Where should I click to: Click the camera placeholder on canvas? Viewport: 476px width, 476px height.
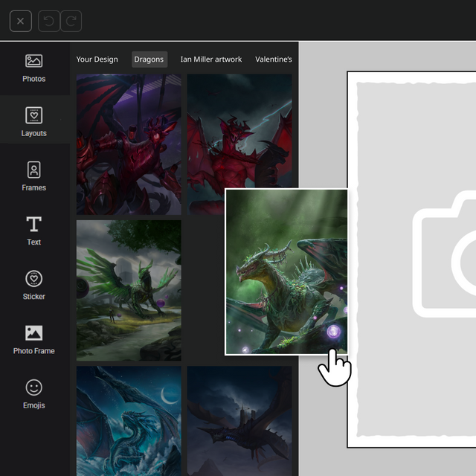444,254
